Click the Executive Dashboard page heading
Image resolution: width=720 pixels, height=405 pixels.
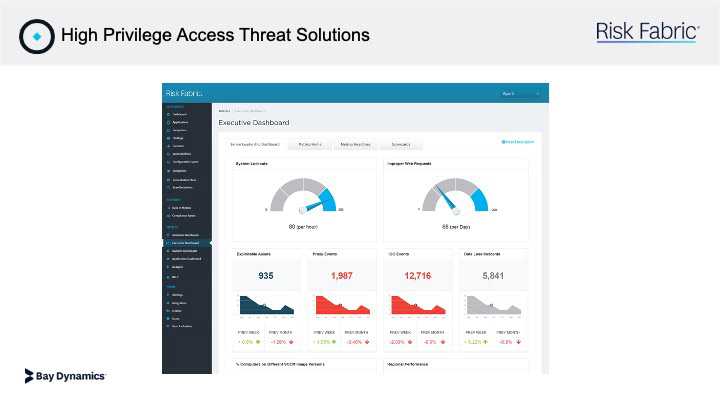coord(254,123)
